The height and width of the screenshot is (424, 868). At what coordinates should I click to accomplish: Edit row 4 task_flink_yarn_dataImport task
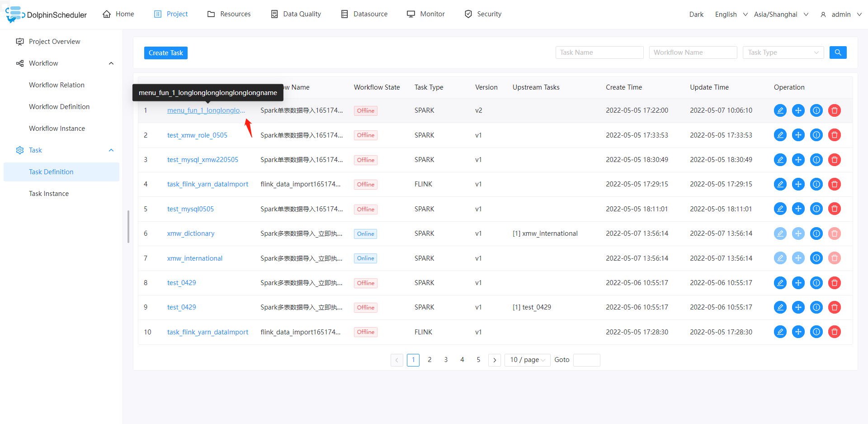(x=780, y=184)
